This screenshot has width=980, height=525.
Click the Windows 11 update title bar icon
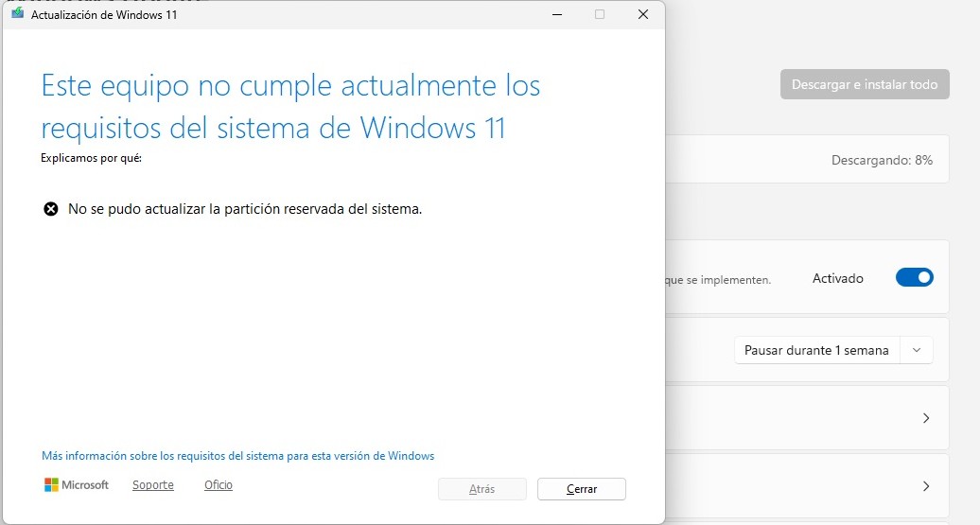coord(17,14)
